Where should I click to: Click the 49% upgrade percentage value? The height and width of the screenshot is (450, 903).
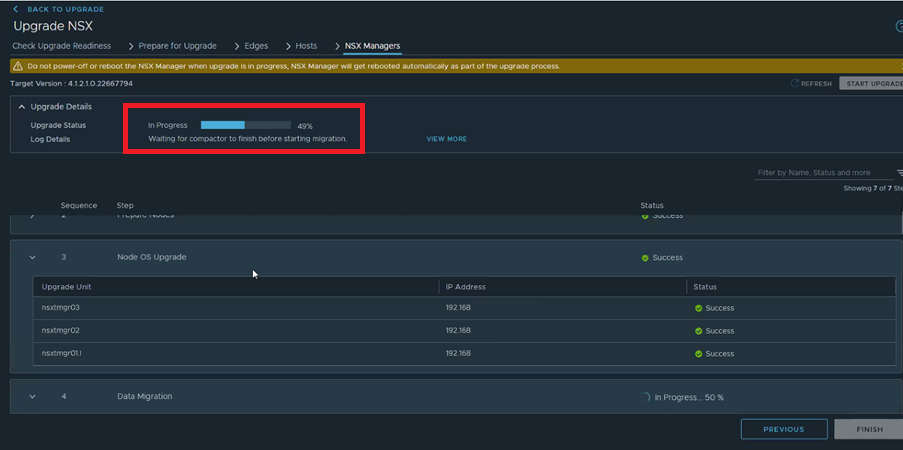[305, 126]
